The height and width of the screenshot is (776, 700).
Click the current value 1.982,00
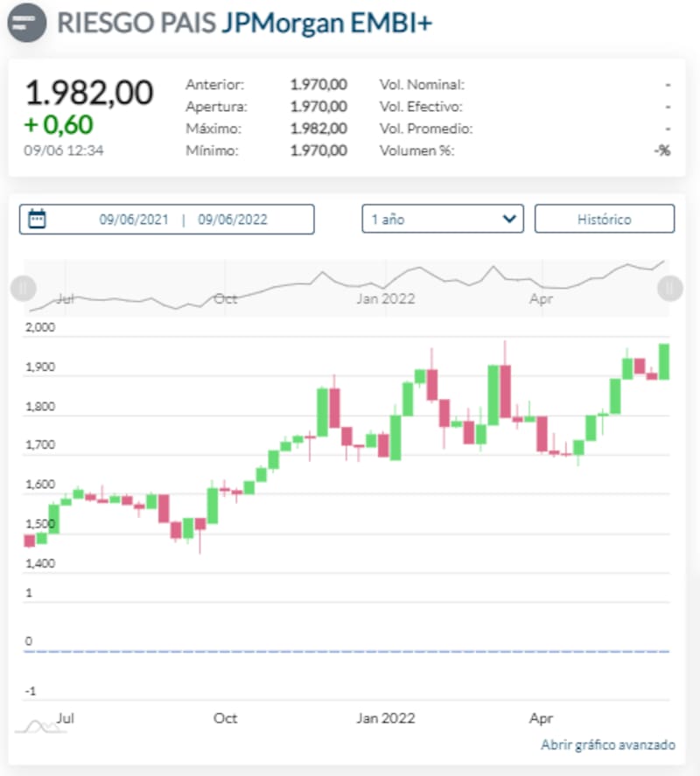88,92
